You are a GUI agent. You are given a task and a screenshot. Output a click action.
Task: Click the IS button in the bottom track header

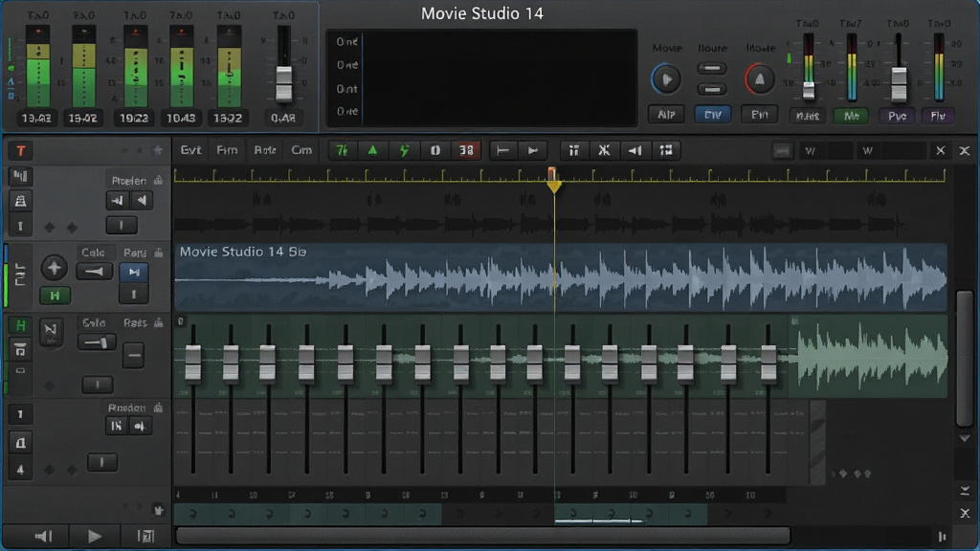click(116, 426)
